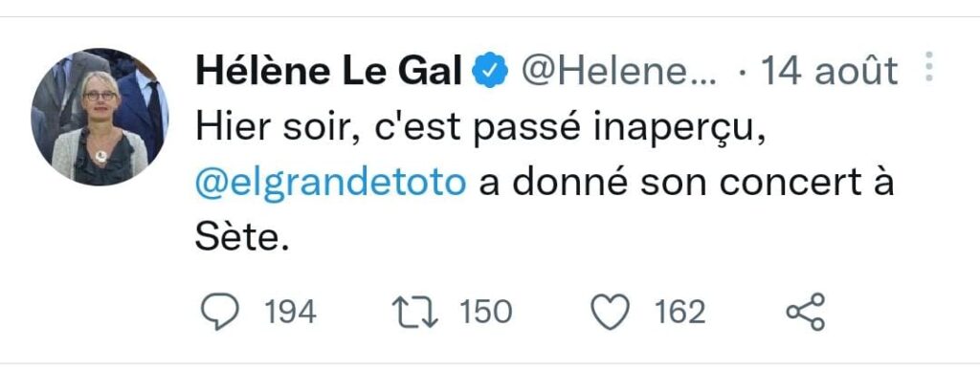Click the display name Hélène Le Gal
Viewport: 980px width, 372px height.
[329, 71]
